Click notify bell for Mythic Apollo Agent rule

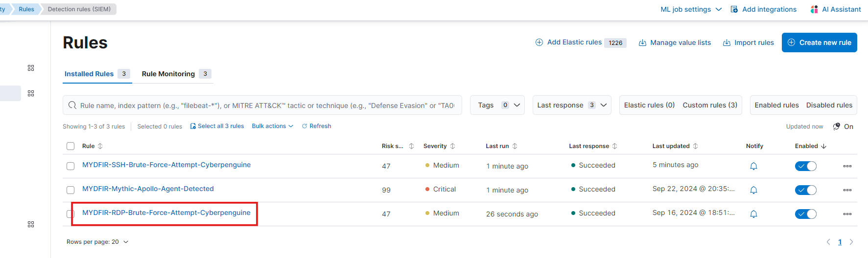(753, 190)
